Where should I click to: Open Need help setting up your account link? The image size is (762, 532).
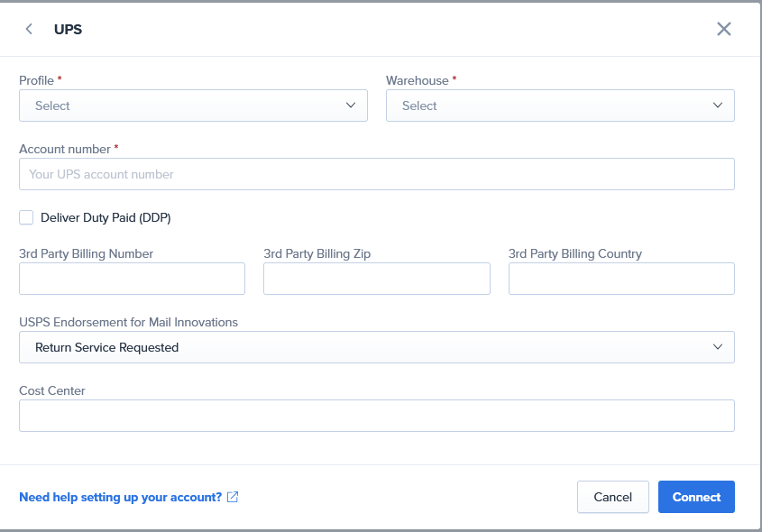[x=121, y=497]
